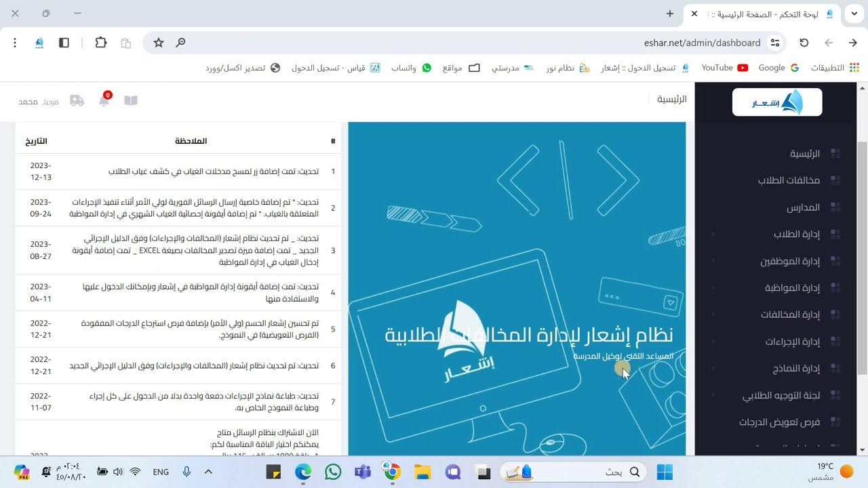Open تصدير اكسل/وورد bookmark
The image size is (868, 488).
point(243,68)
